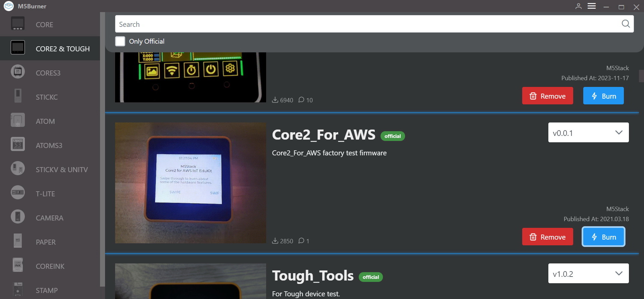This screenshot has width=644, height=299.
Task: Click the sidebar vertical scrollbar
Action: (x=102, y=149)
